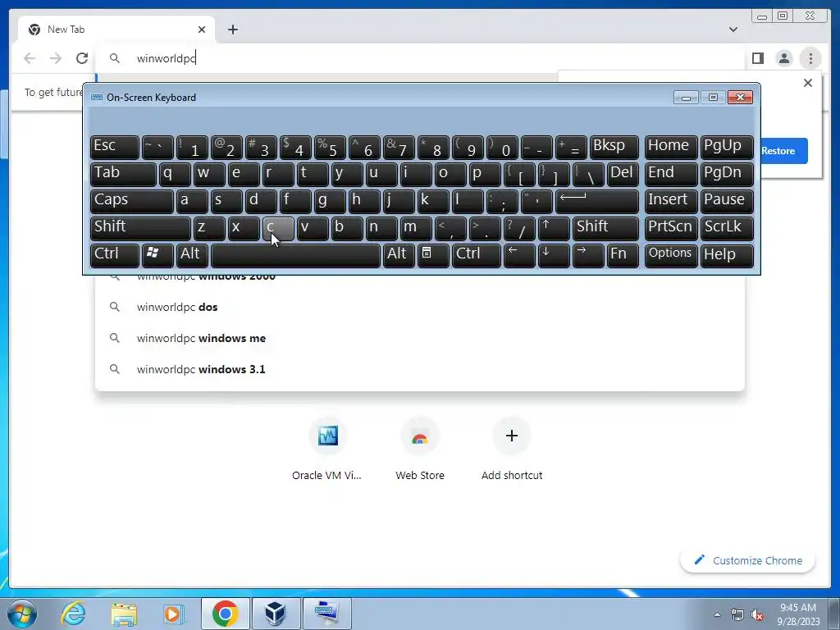Open Windows Media Player from taskbar
The width and height of the screenshot is (840, 630).
(x=174, y=614)
